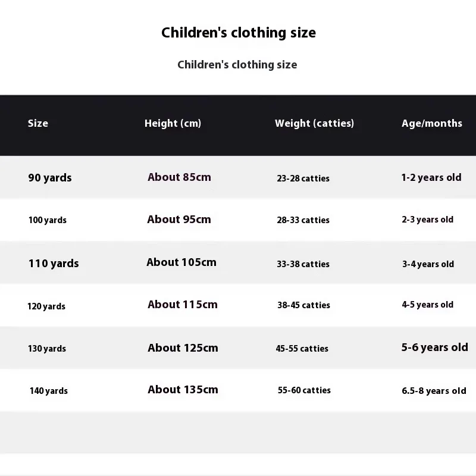Select the 90 yards size cell
Image resolution: width=476 pixels, height=476 pixels.
tap(50, 178)
